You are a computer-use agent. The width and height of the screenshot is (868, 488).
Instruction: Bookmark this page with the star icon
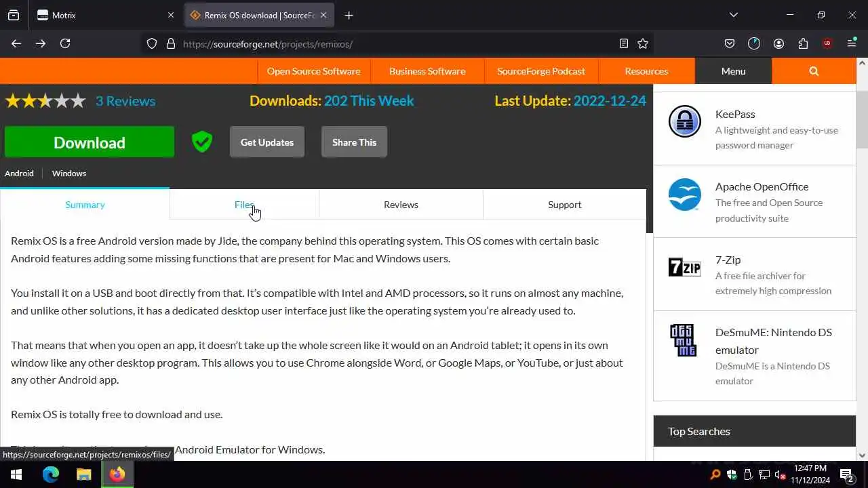coord(643,43)
